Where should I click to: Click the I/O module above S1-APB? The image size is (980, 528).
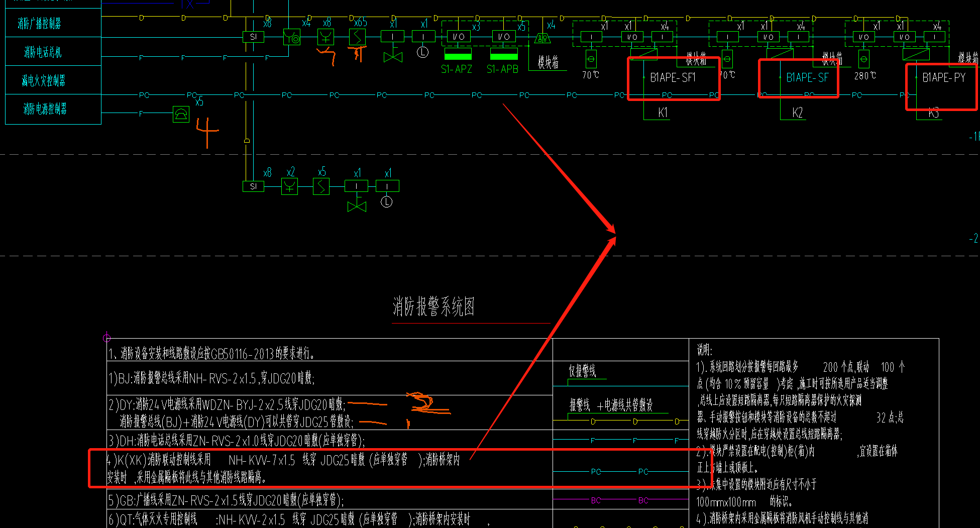pos(504,37)
